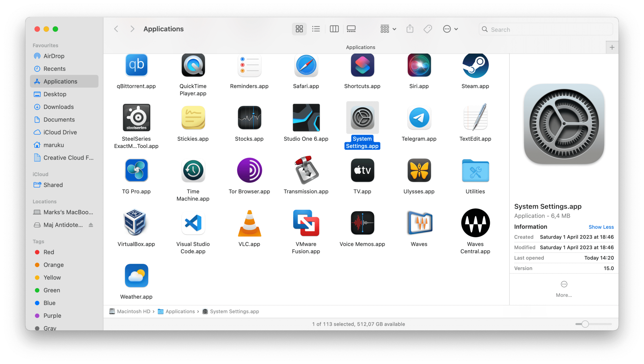Select Visual Studio Code.app icon
This screenshot has width=644, height=364.
pos(193,223)
